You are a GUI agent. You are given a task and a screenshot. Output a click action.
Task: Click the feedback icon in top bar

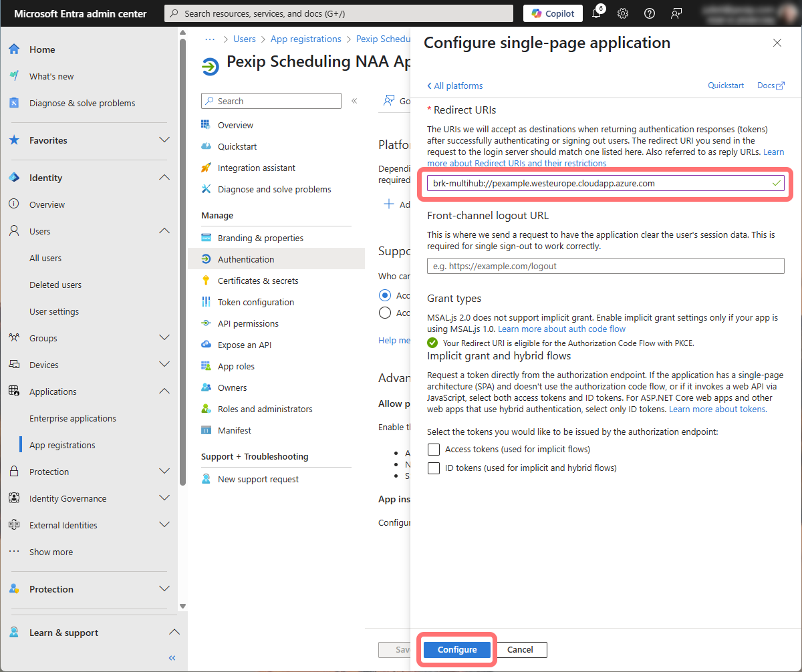click(x=677, y=13)
